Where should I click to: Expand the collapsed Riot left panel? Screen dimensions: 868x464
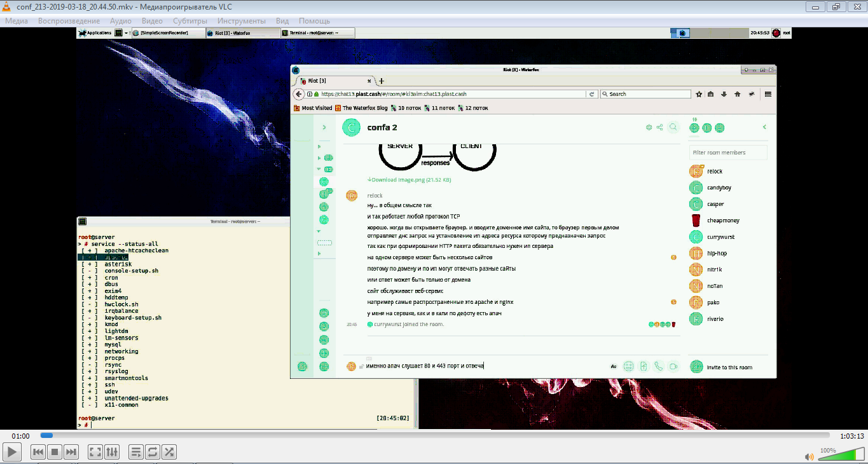click(x=324, y=127)
